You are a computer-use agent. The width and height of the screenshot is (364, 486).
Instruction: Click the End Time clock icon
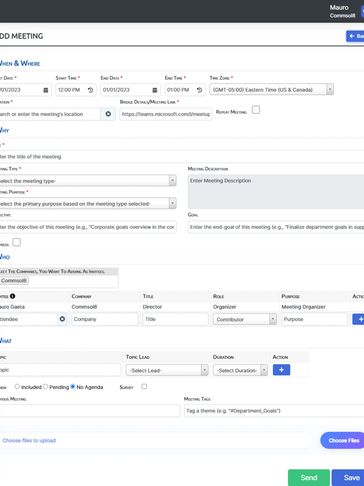pos(199,90)
